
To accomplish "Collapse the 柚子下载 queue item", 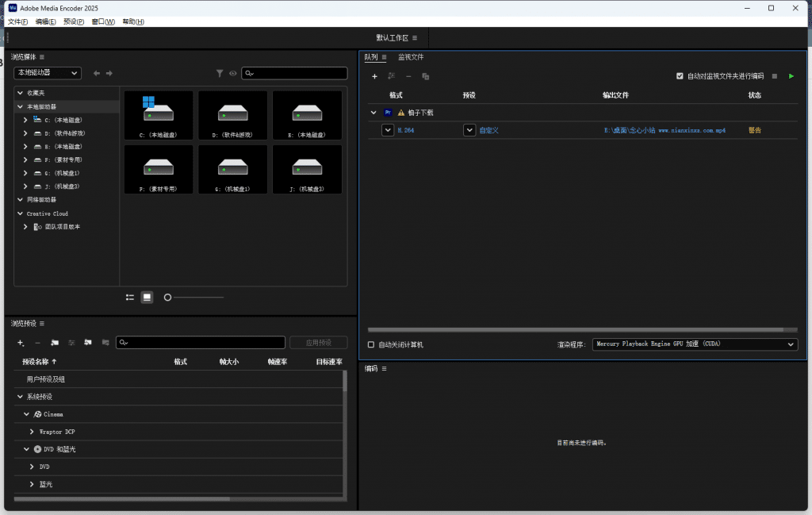I will 373,113.
